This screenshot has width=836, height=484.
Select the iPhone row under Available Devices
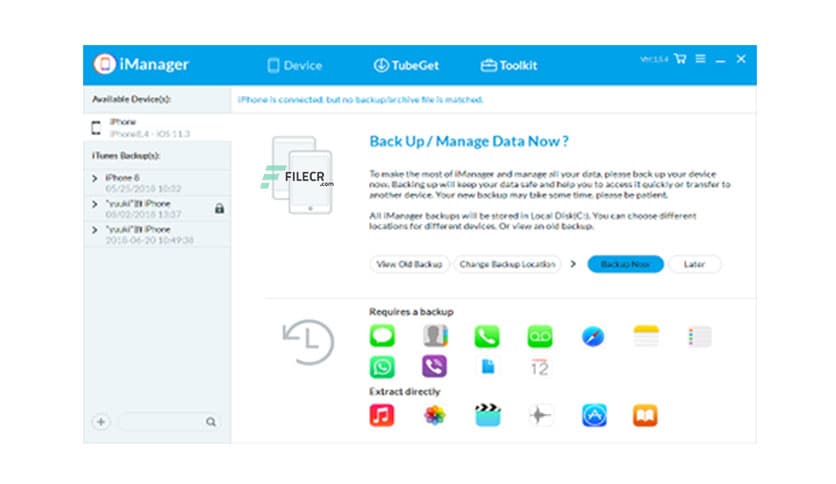[x=157, y=127]
